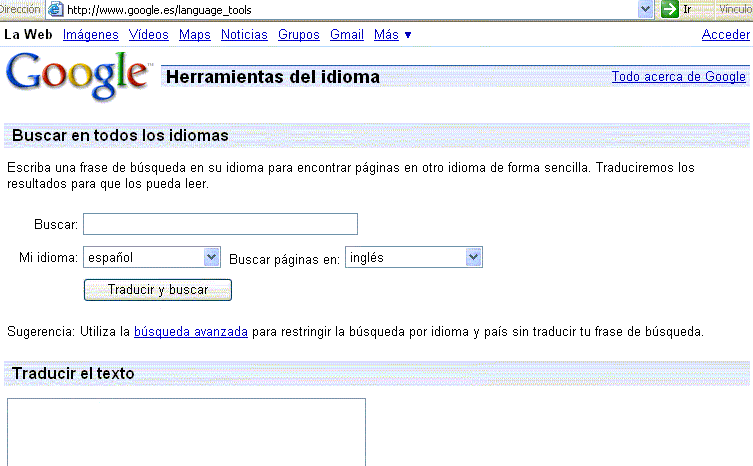The width and height of the screenshot is (753, 466).
Task: Open Noticias link
Action: click(x=244, y=35)
